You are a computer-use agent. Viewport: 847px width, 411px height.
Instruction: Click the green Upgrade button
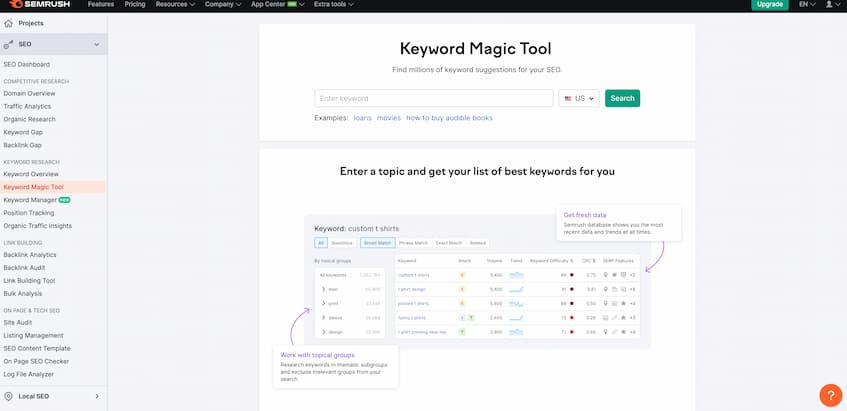pyautogui.click(x=770, y=4)
